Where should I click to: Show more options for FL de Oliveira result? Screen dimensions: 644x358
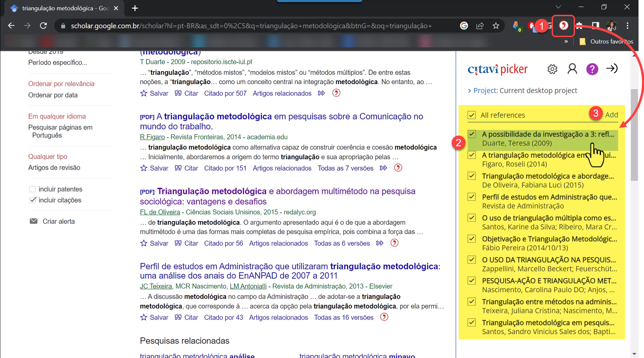380,243
